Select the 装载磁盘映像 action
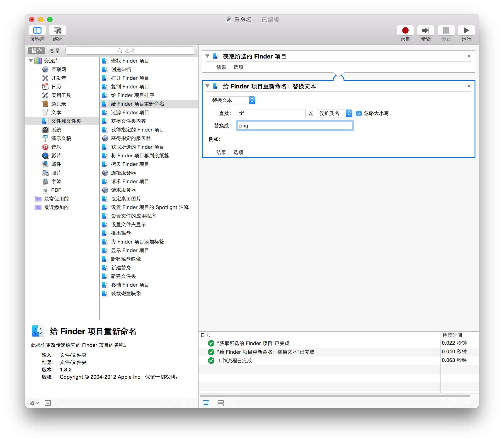This screenshot has height=444, width=504. tap(149, 293)
